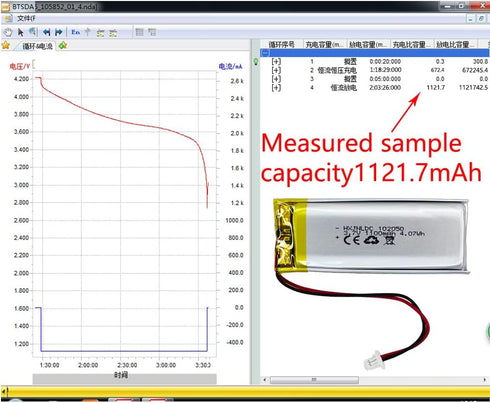
Task: Click the file icon left of 文件 menu
Action: (x=8, y=18)
